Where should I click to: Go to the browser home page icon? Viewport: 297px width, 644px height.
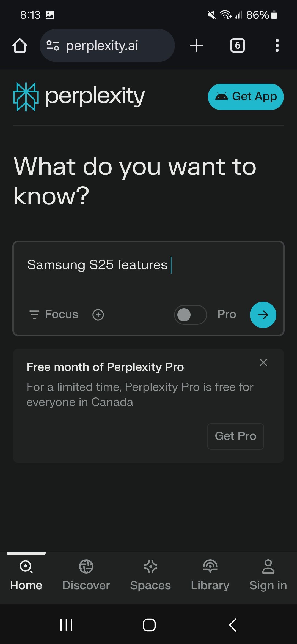click(x=20, y=45)
